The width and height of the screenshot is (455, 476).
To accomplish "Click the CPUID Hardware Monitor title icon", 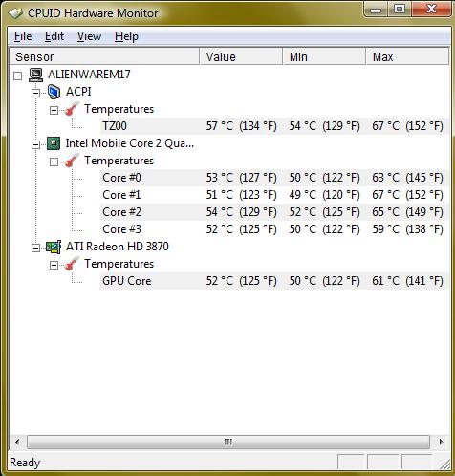I will click(15, 13).
